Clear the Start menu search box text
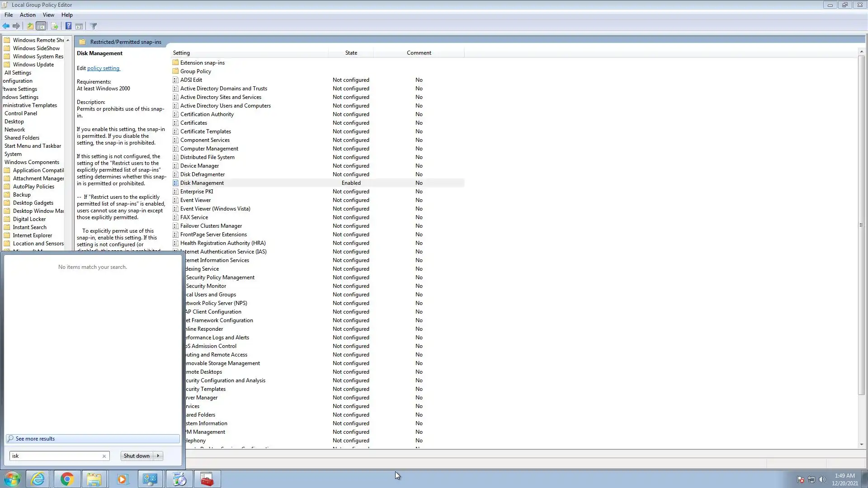The height and width of the screenshot is (488, 868). pyautogui.click(x=104, y=456)
